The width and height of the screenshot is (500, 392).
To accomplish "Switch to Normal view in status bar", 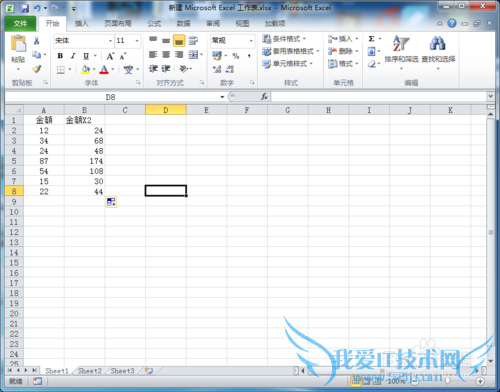I will click(x=355, y=381).
